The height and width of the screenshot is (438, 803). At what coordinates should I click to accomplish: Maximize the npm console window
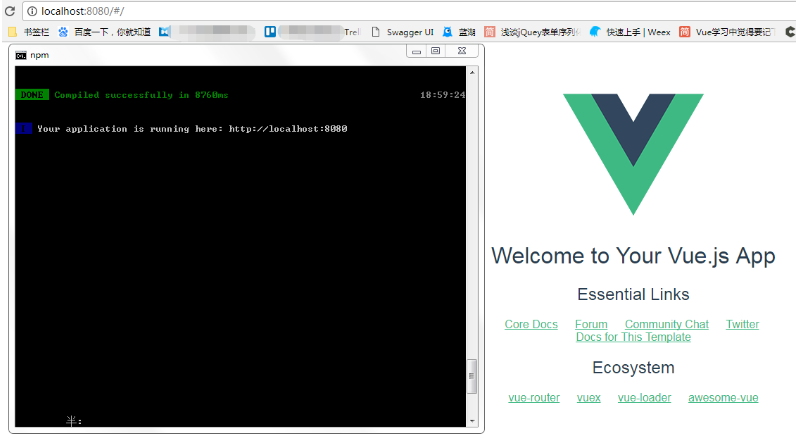coord(435,51)
